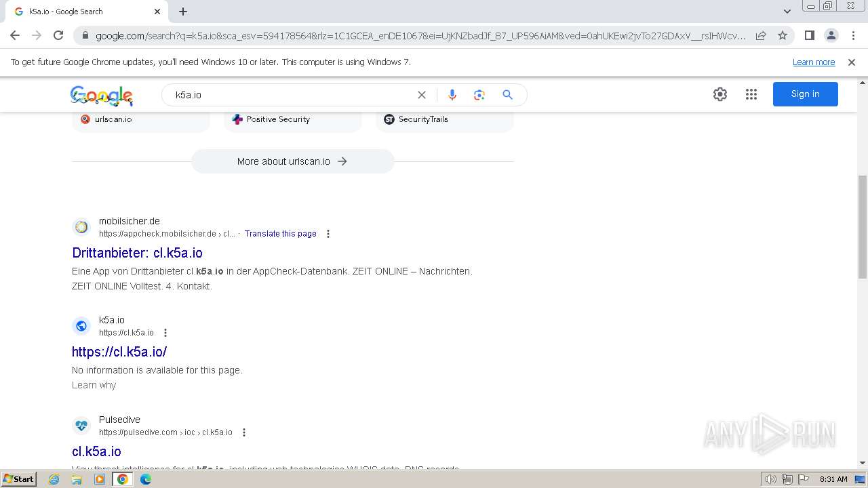The width and height of the screenshot is (868, 488).
Task: Click the system clock 8:31 AM
Action: [833, 479]
